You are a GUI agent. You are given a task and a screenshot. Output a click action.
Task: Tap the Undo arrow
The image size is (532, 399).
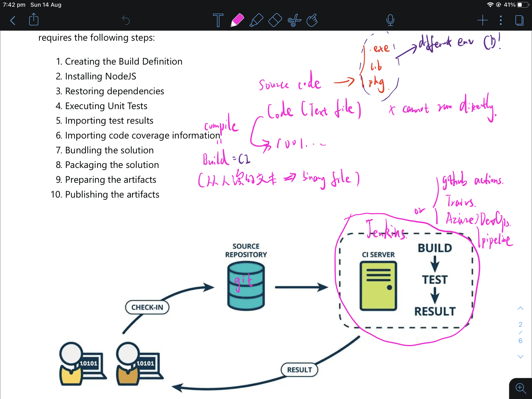pos(126,20)
